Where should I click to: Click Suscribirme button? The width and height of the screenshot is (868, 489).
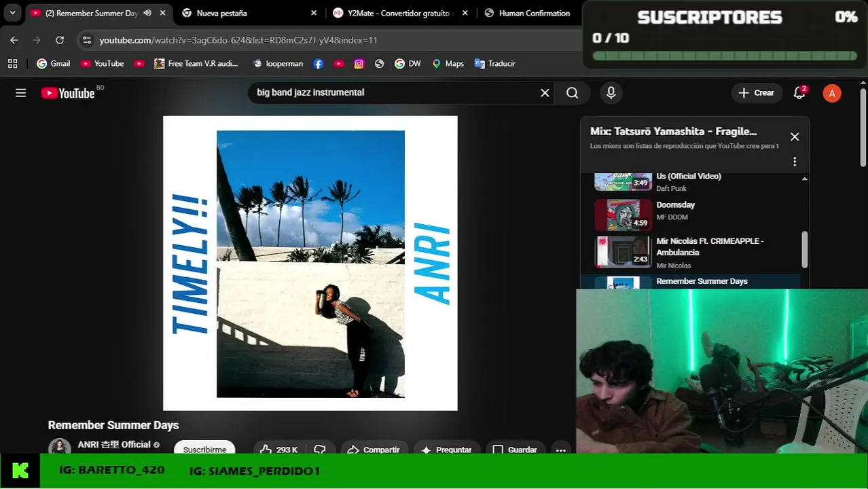(204, 448)
